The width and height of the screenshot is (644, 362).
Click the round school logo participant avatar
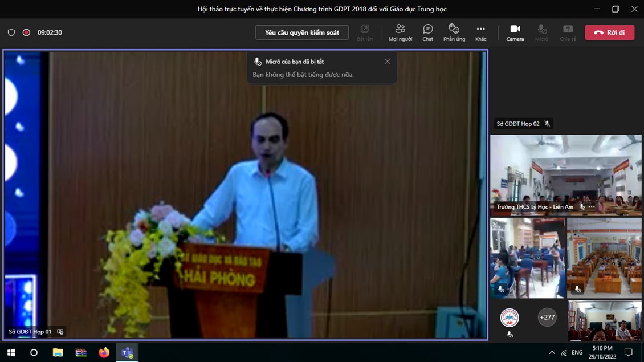510,318
